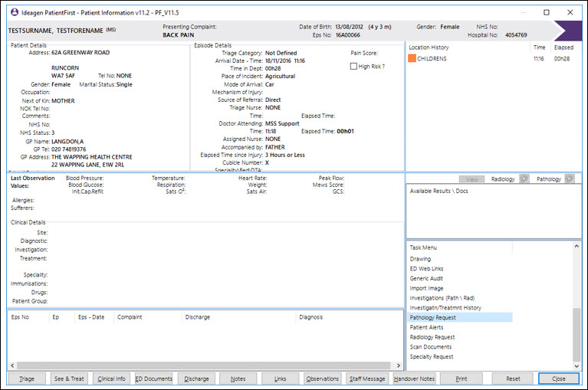
Task: Click the Task Menu vertical scrollbar thumb
Action: 577,335
